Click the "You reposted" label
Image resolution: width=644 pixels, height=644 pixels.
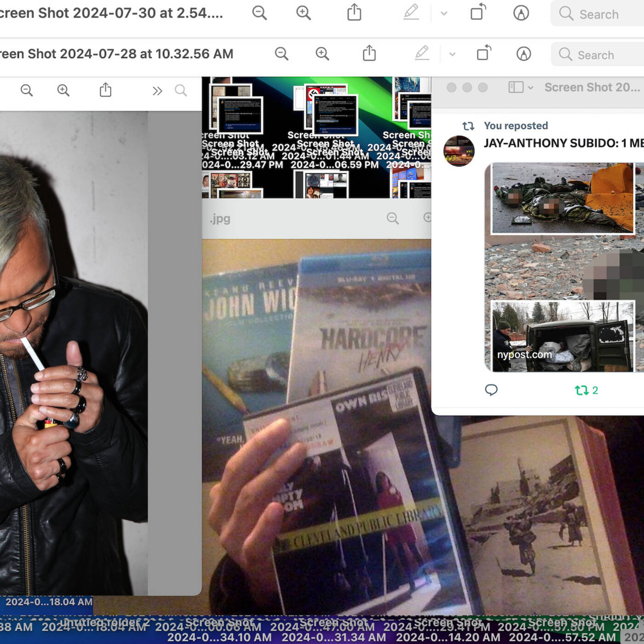[x=516, y=126]
